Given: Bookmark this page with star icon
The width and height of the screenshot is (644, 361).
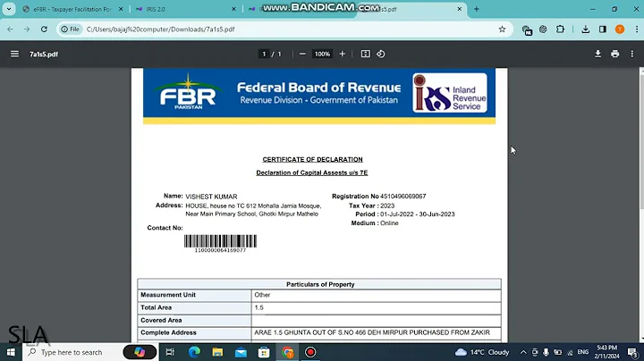Looking at the screenshot, I should 502,29.
